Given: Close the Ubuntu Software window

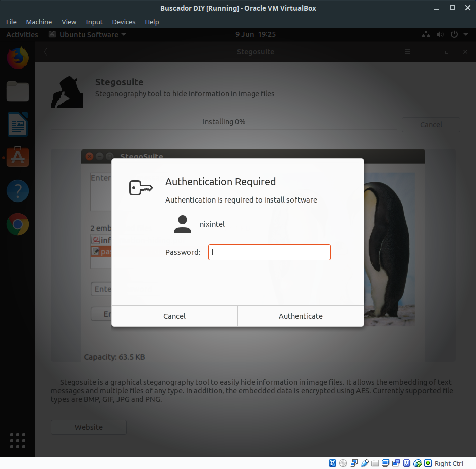Looking at the screenshot, I should click(465, 52).
